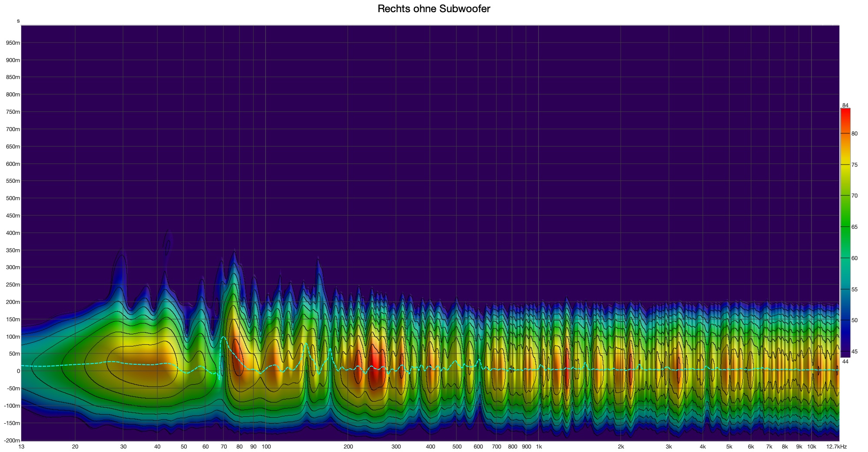This screenshot has height=452, width=868.
Task: Pick the 2k frequency axis label
Action: (x=621, y=447)
